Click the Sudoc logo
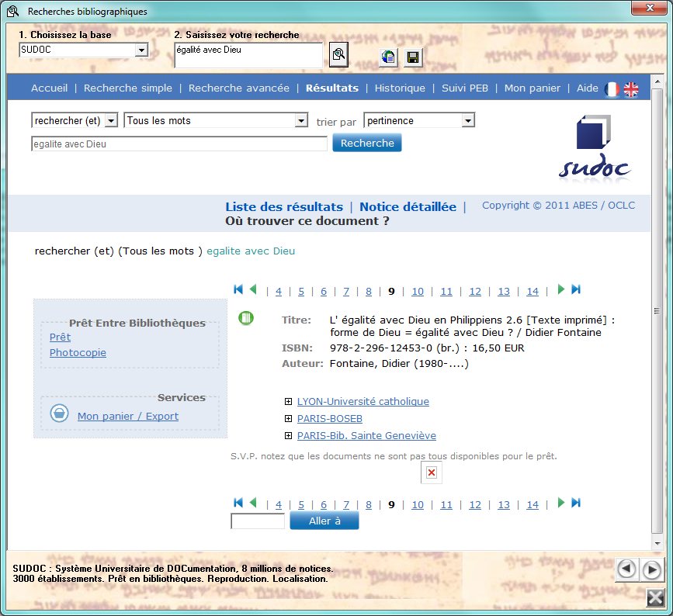The width and height of the screenshot is (673, 616). click(x=595, y=148)
